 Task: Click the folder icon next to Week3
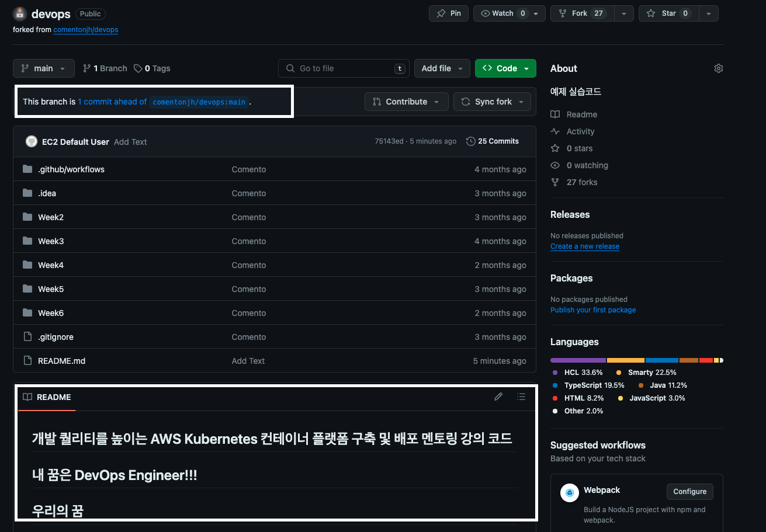tap(27, 241)
